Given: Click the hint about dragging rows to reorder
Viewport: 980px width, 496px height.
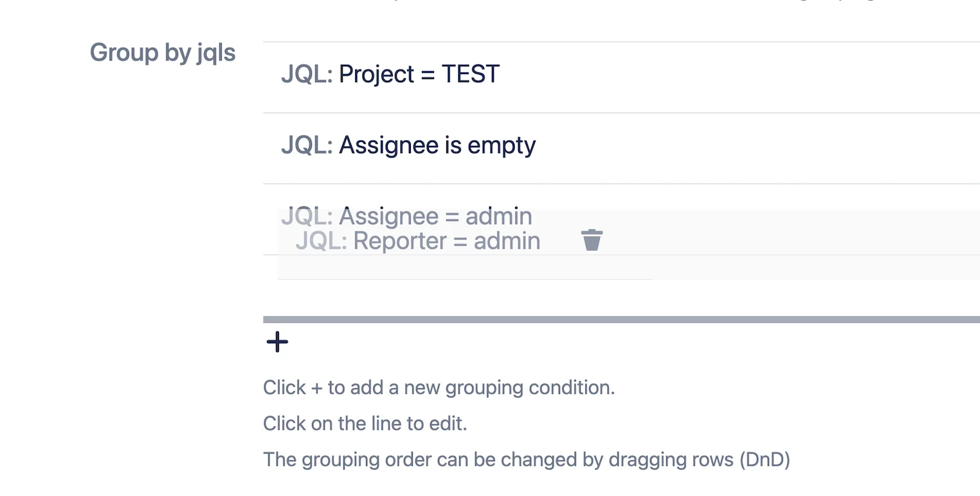Looking at the screenshot, I should pos(526,460).
